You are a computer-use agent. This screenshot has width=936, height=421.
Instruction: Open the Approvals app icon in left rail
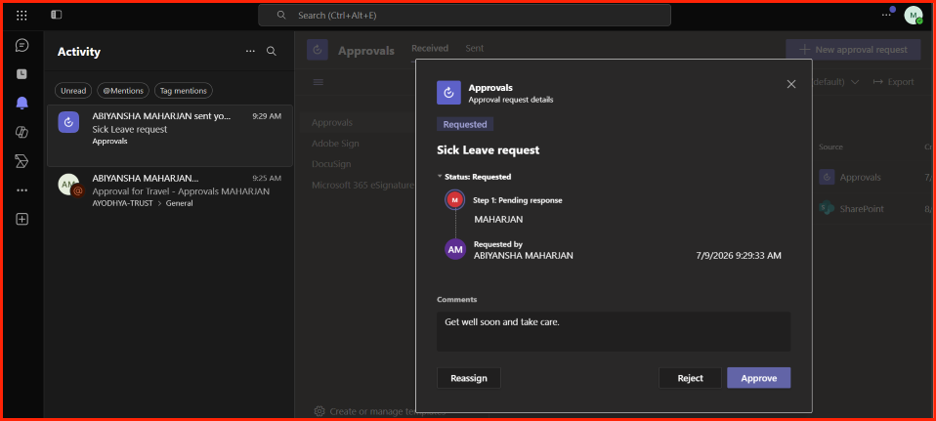point(22,161)
